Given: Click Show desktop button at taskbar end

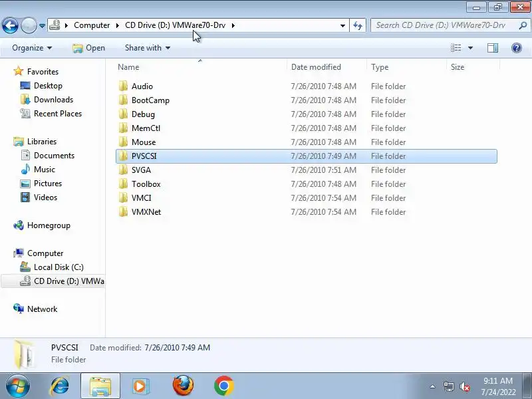Looking at the screenshot, I should [x=527, y=386].
